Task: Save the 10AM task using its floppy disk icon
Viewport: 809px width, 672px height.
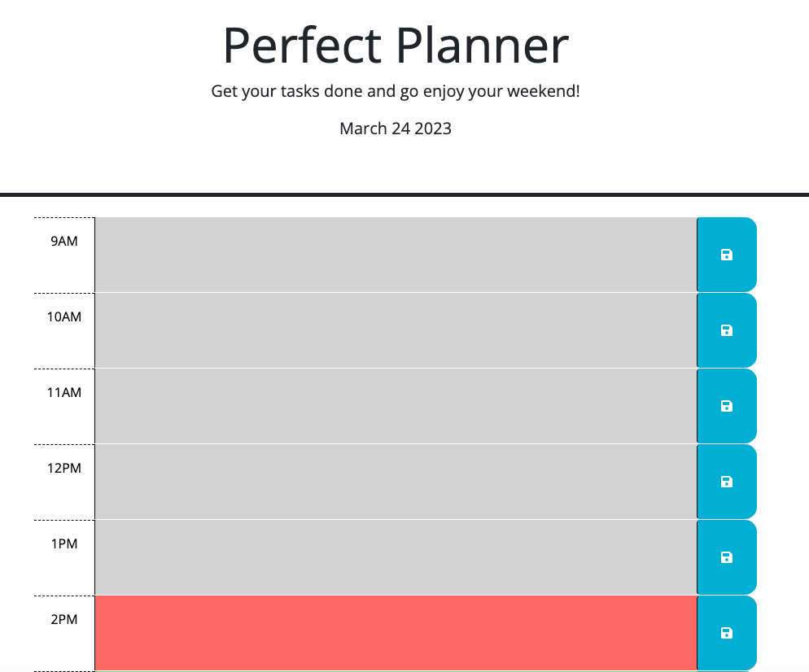Action: (726, 329)
